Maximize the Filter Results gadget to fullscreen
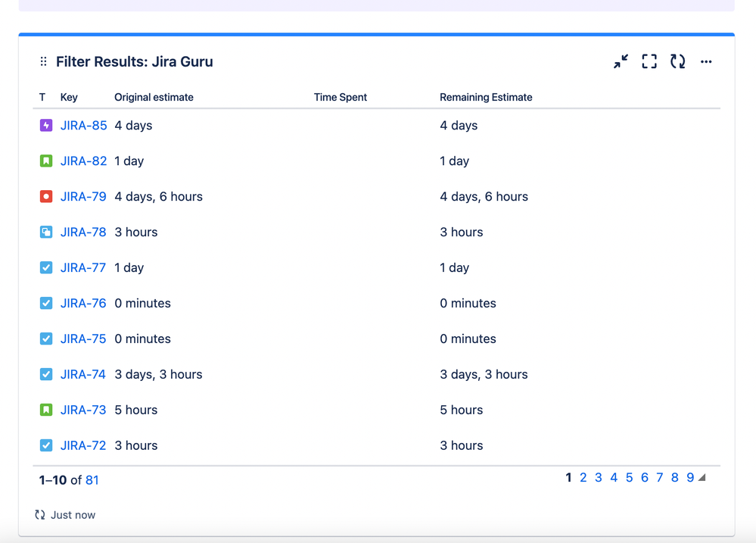756x543 pixels. click(649, 61)
